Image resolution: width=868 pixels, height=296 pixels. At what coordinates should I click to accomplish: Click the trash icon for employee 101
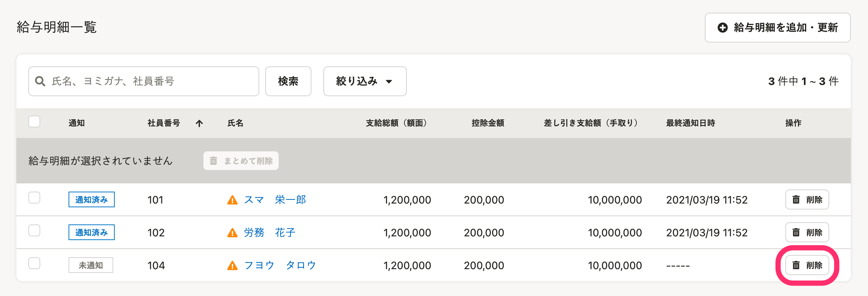[796, 199]
